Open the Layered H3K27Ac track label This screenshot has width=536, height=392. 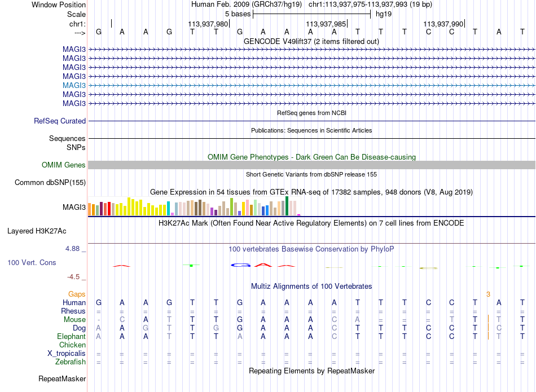tap(37, 231)
